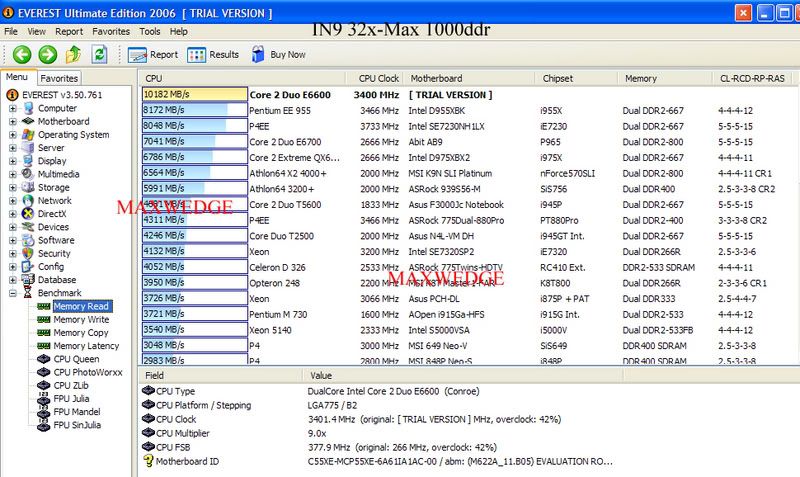Image resolution: width=800 pixels, height=477 pixels.
Task: Open the CPU PhotoWorxx benchmark
Action: [x=88, y=372]
